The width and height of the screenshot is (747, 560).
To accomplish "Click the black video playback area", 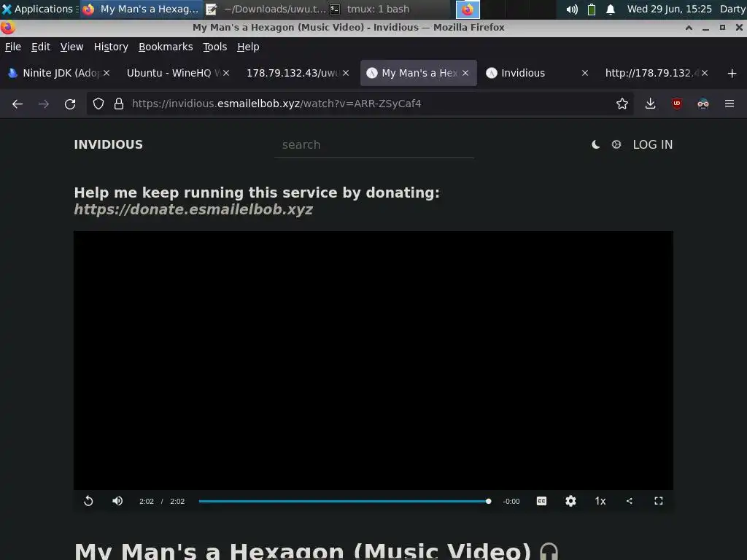I will [x=373, y=360].
